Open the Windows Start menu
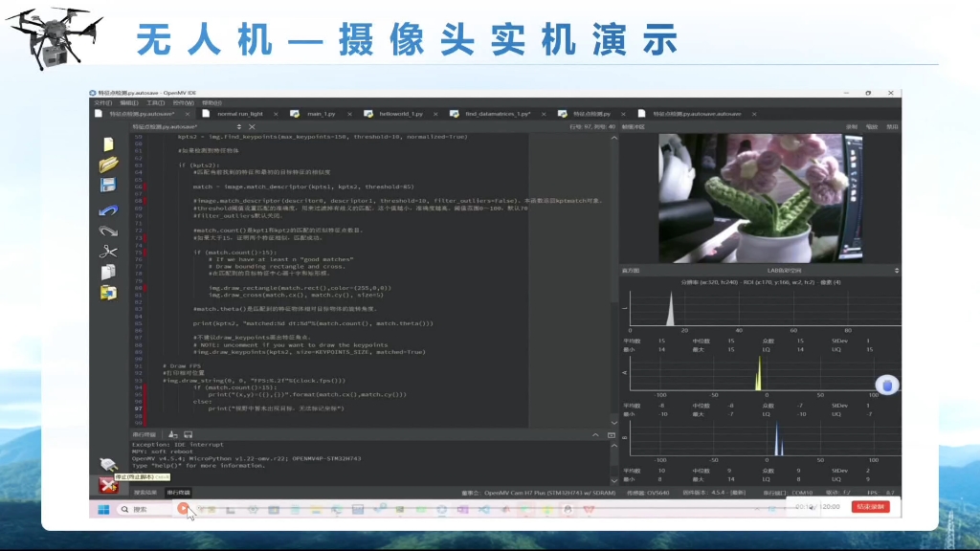The height and width of the screenshot is (551, 980). pos(103,509)
